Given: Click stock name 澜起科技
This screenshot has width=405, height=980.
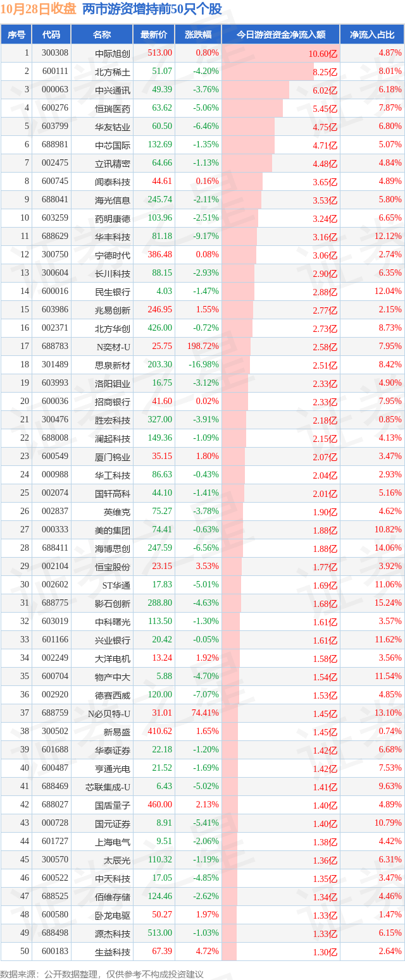Looking at the screenshot, I should (113, 439).
